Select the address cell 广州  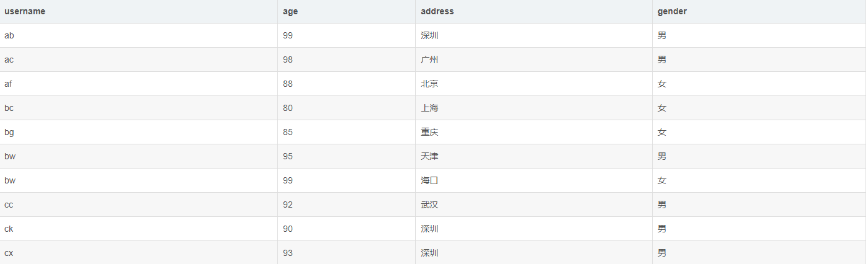429,59
